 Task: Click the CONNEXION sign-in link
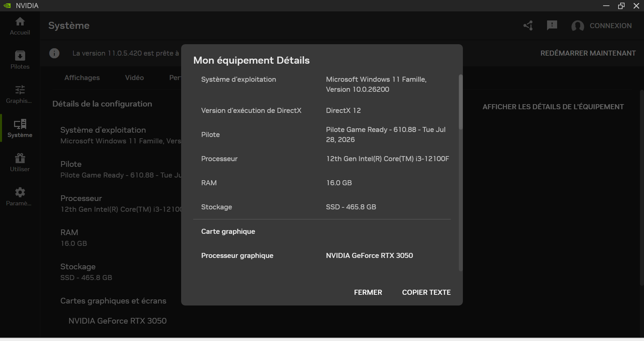[x=610, y=26]
